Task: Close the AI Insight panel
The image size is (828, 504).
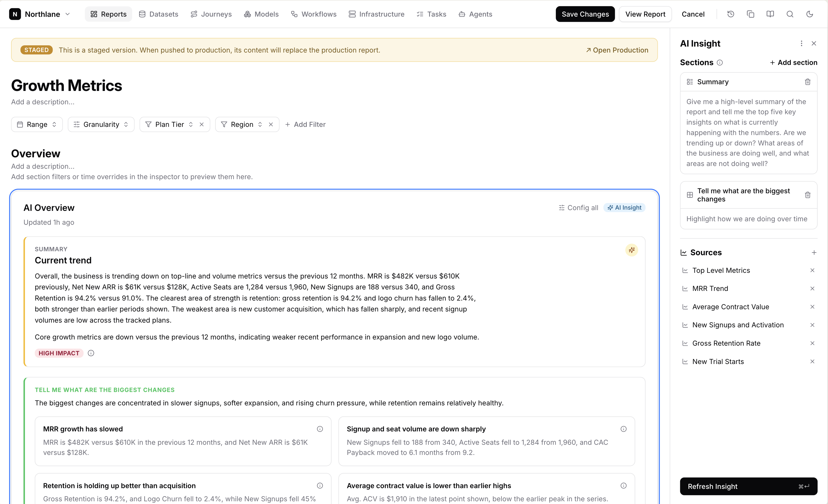Action: [x=814, y=43]
